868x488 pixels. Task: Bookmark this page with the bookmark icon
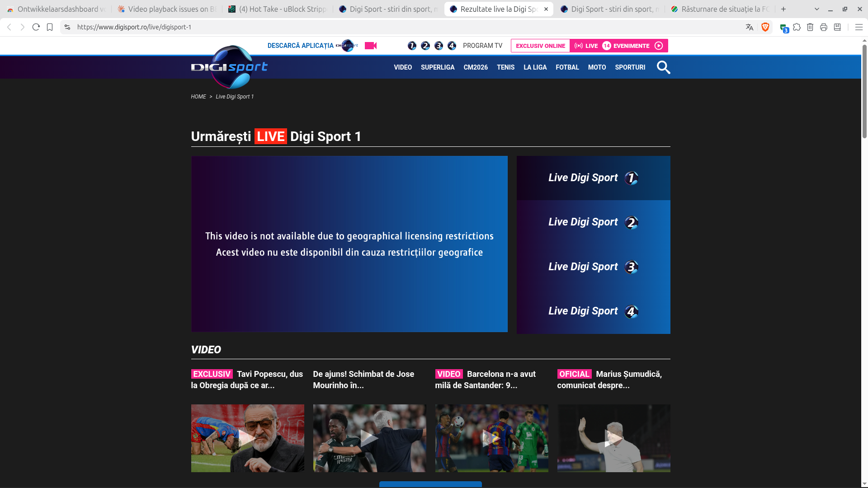pyautogui.click(x=50, y=27)
